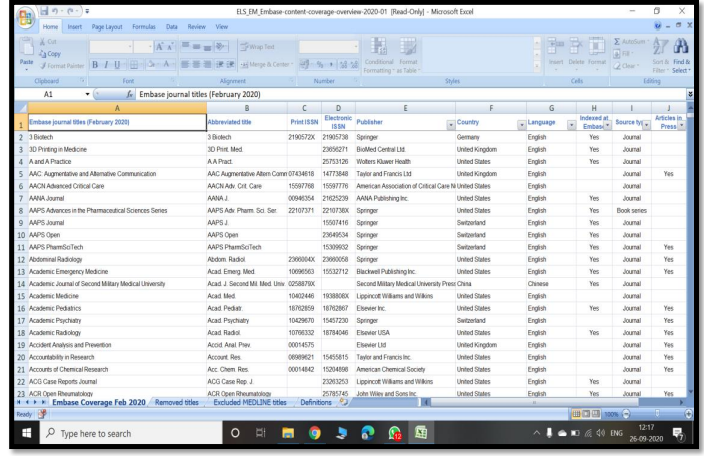Switch to the Removed titles sheet tab
Screen dimensions: 704x456
(x=175, y=402)
